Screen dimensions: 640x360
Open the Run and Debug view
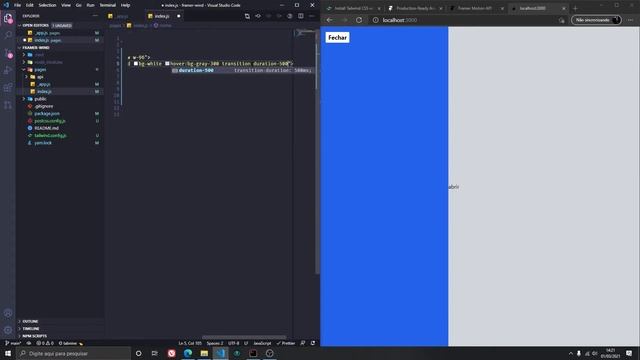pos(8,70)
